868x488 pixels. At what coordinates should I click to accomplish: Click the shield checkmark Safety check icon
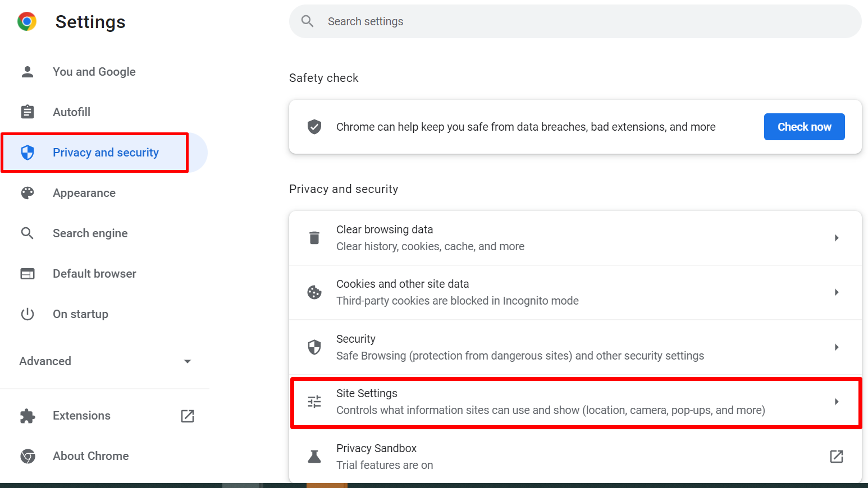(314, 127)
